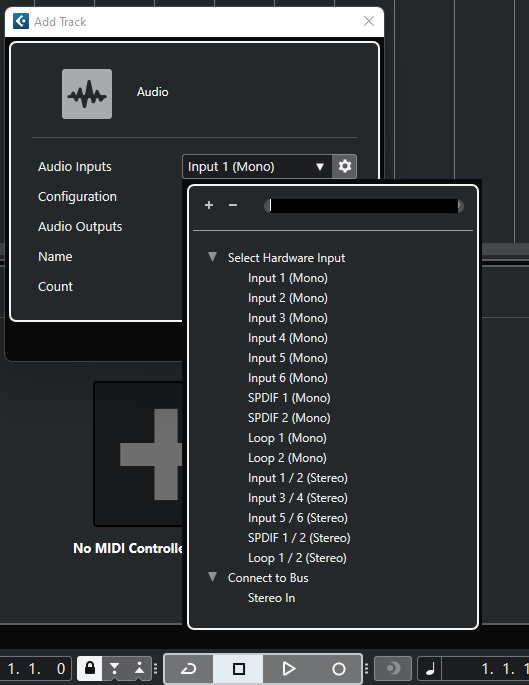Click the search field in the input popup

click(364, 206)
